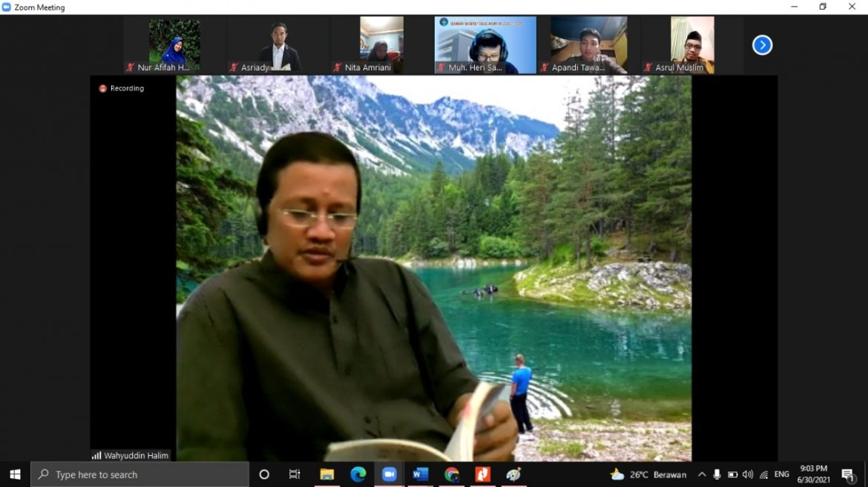Launch Microsoft Word from taskbar
This screenshot has width=868, height=487.
pyautogui.click(x=421, y=474)
